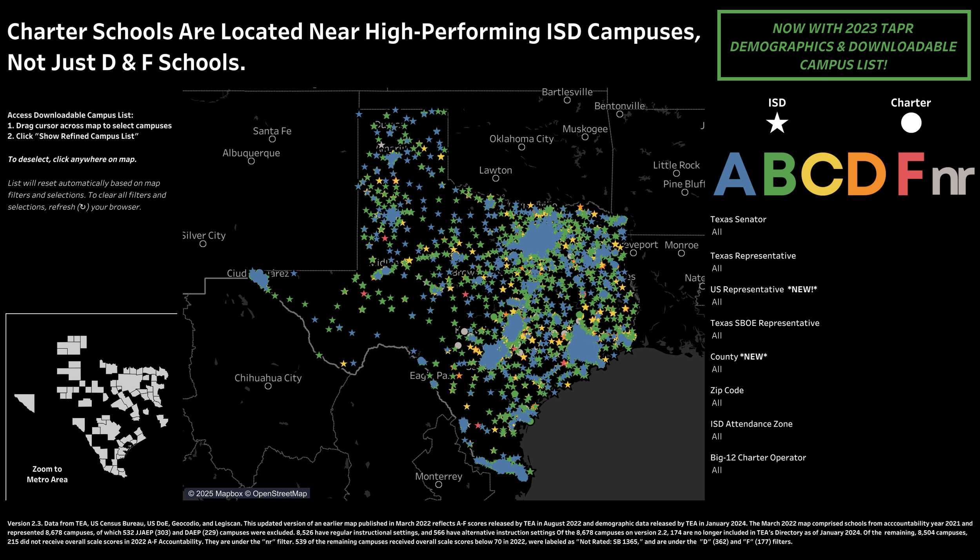Open the US Representative filter dropdown
The height and width of the screenshot is (560, 980).
click(x=717, y=302)
